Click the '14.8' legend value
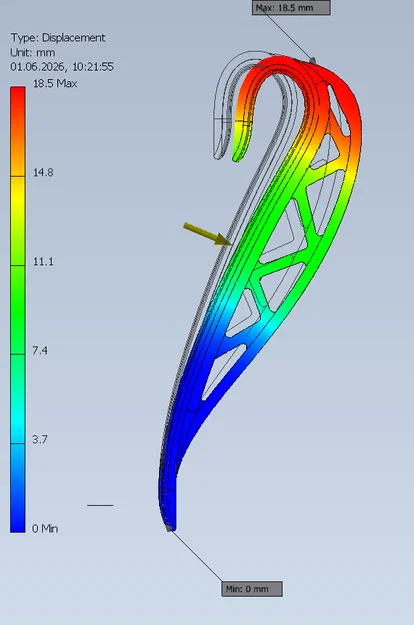The image size is (414, 625). (43, 173)
